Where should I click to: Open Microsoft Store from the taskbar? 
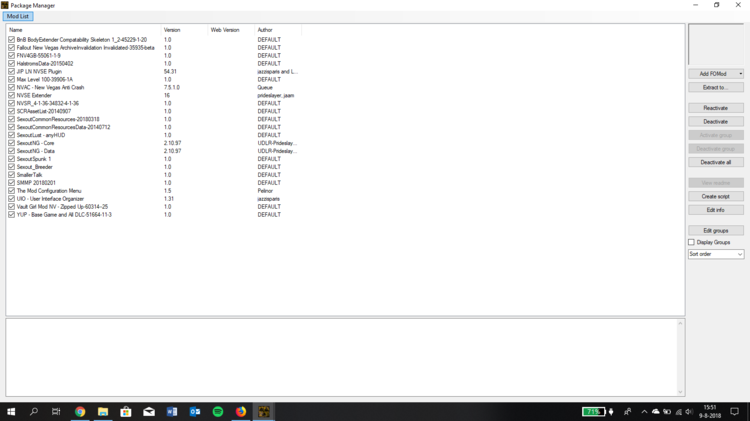coord(126,411)
